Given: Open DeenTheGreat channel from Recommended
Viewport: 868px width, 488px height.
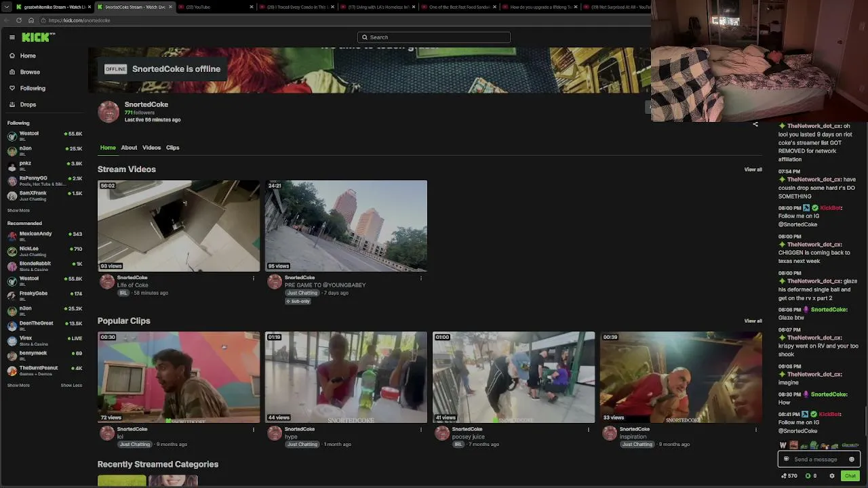Looking at the screenshot, I should click(x=45, y=325).
